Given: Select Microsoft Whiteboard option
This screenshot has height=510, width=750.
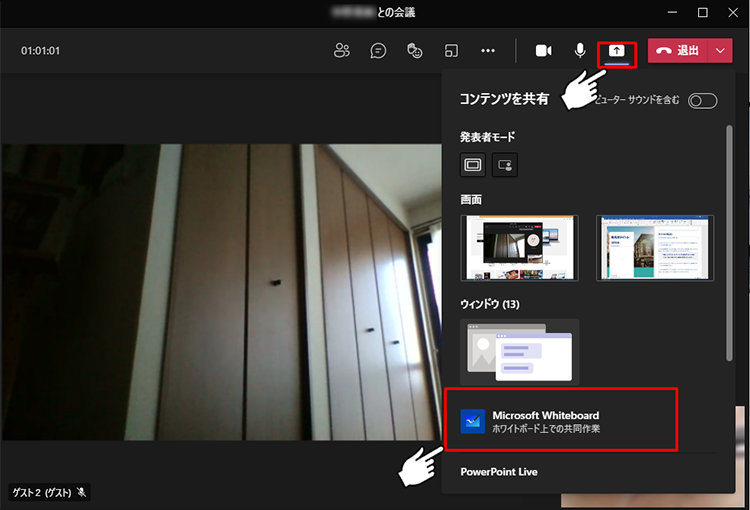Looking at the screenshot, I should click(561, 420).
